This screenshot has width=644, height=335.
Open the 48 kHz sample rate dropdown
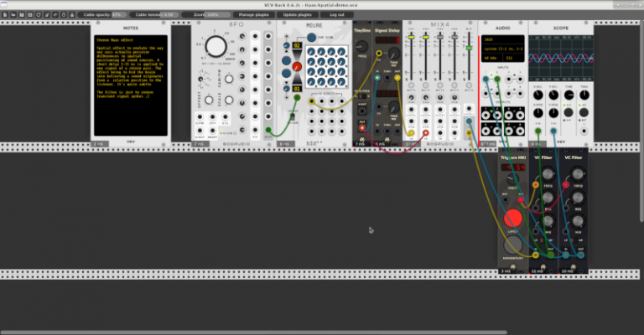pyautogui.click(x=492, y=58)
